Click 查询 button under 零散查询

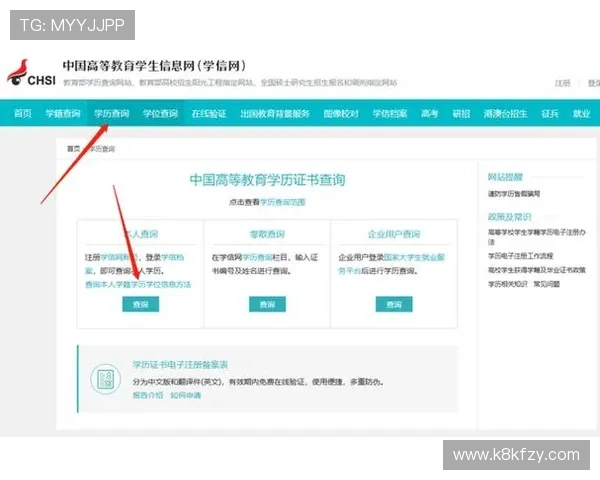click(x=267, y=304)
